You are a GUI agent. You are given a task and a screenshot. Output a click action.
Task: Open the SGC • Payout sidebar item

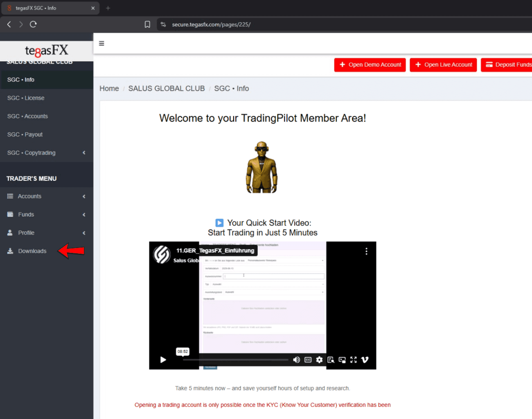(47, 135)
